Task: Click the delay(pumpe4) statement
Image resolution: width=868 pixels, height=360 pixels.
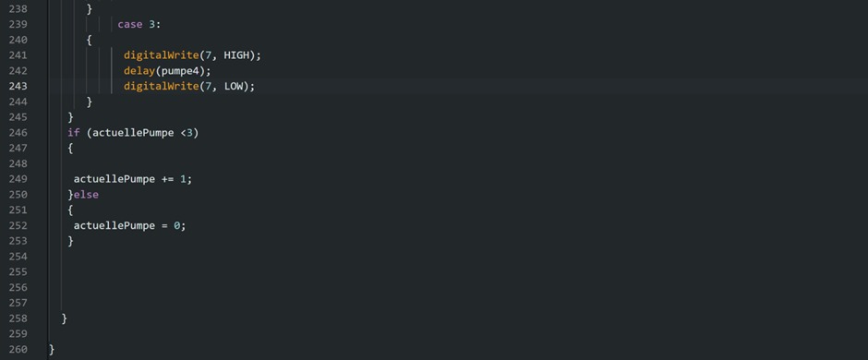Action: (x=168, y=71)
